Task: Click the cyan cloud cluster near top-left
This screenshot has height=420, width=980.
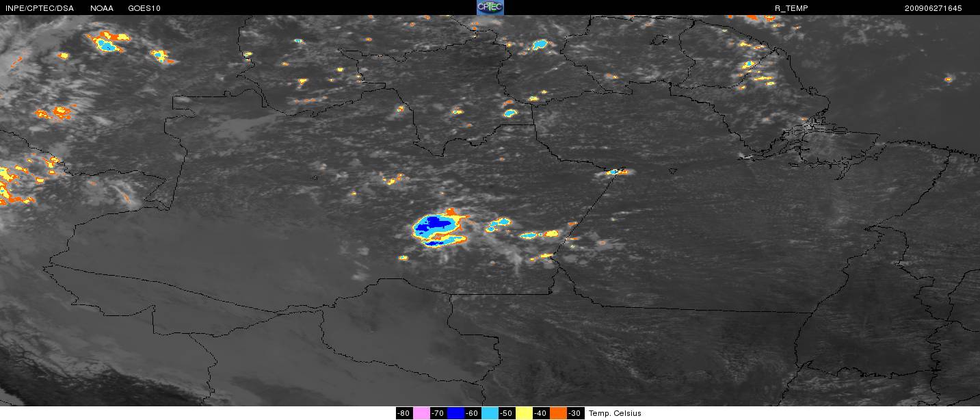Action: (107, 45)
